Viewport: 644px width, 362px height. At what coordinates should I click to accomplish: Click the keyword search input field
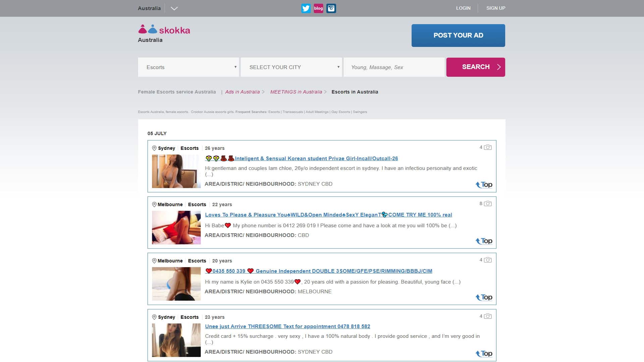tap(394, 67)
